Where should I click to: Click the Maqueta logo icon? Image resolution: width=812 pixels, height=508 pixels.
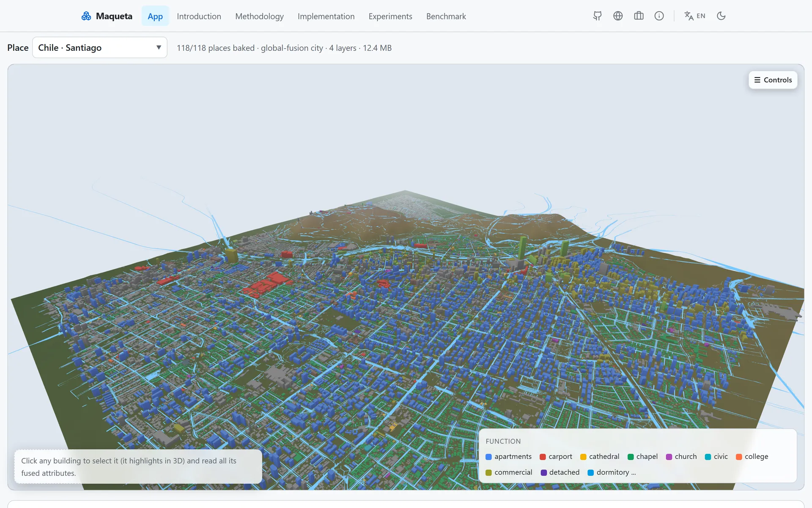point(86,16)
